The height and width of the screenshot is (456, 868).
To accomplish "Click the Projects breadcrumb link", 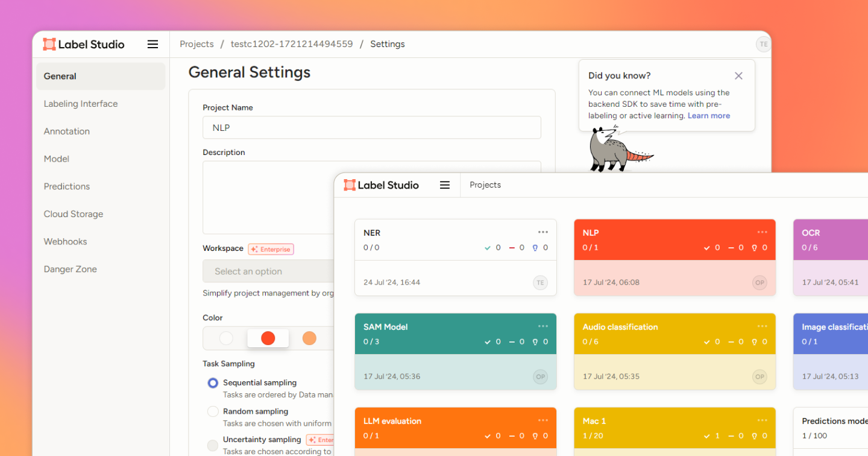I will 197,43.
